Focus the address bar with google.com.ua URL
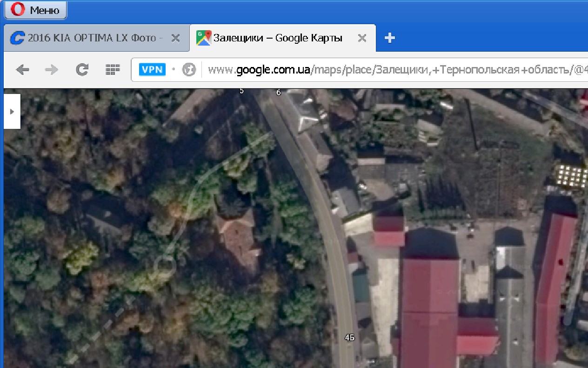Viewport: 588px width, 368px height. click(x=395, y=70)
